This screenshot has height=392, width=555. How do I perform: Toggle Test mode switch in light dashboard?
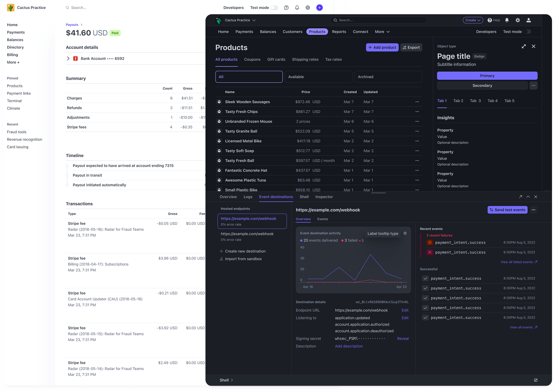pos(274,8)
